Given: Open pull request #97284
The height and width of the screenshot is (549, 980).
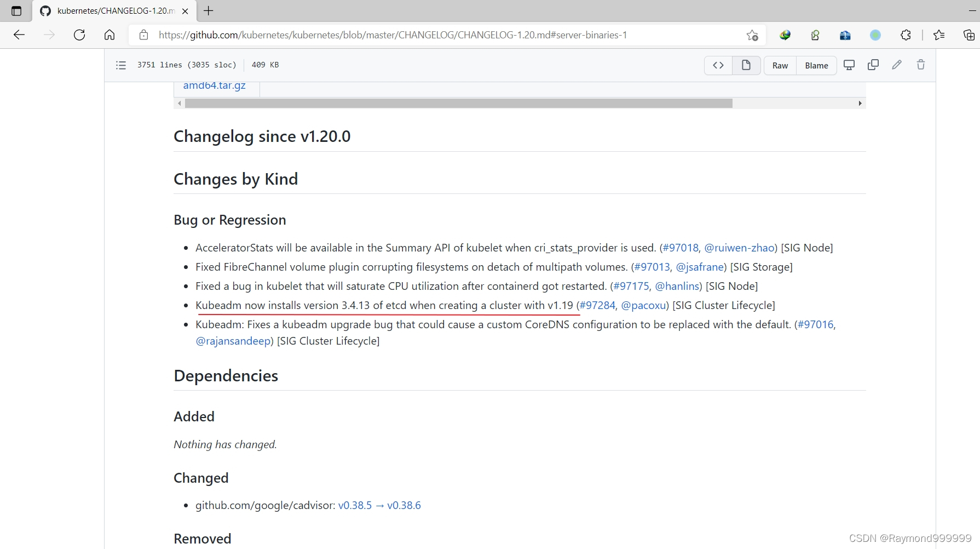Looking at the screenshot, I should [597, 305].
